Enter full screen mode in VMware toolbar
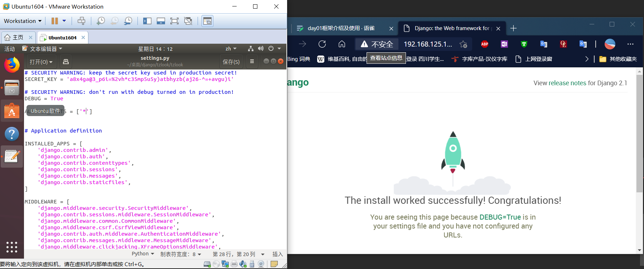The height and width of the screenshot is (269, 644). [174, 21]
